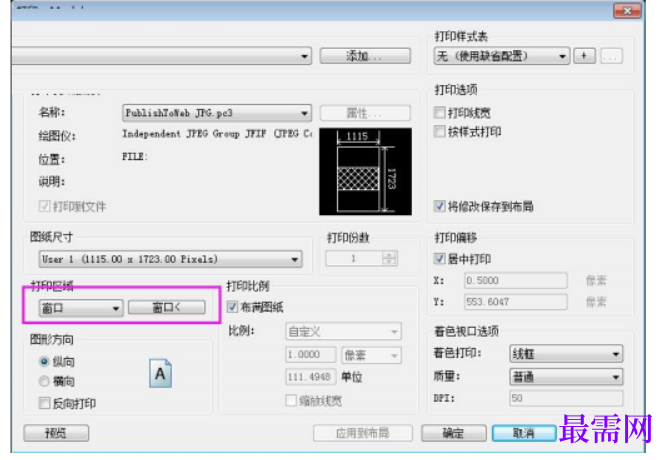
Task: Click the 窗口< window pick button
Action: pyautogui.click(x=166, y=307)
